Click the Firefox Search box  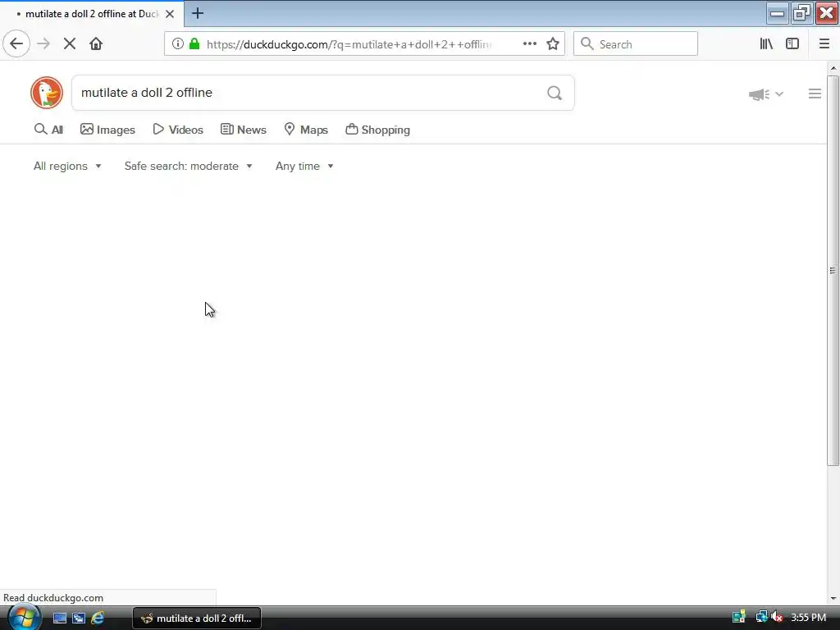point(636,44)
